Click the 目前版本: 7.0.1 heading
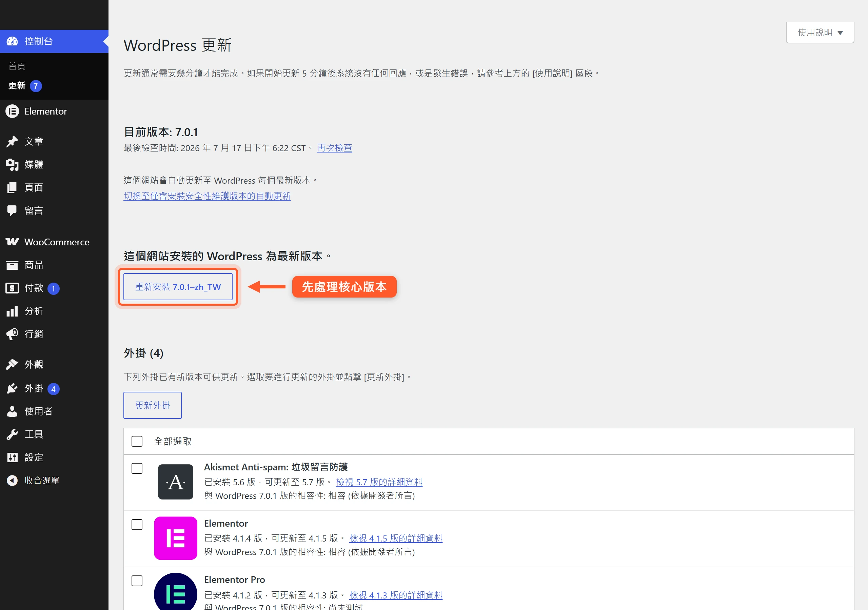Viewport: 868px width, 610px height. coord(161,132)
